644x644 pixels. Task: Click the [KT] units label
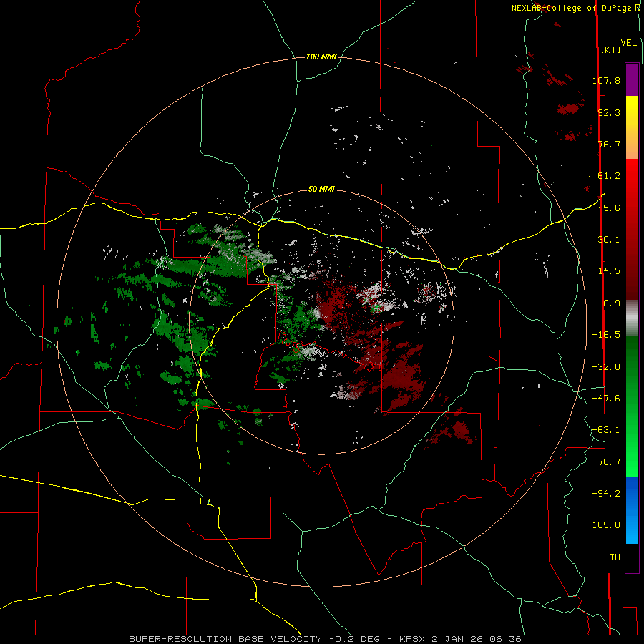pyautogui.click(x=611, y=49)
